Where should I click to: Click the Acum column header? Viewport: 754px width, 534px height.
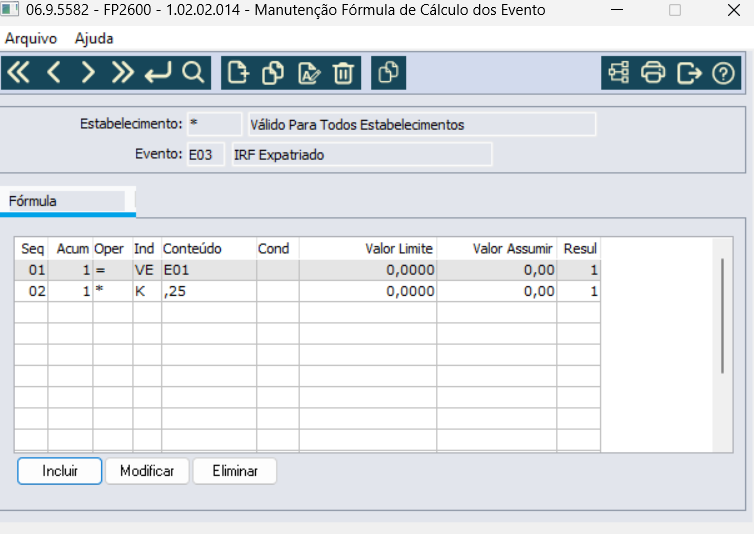tap(71, 249)
